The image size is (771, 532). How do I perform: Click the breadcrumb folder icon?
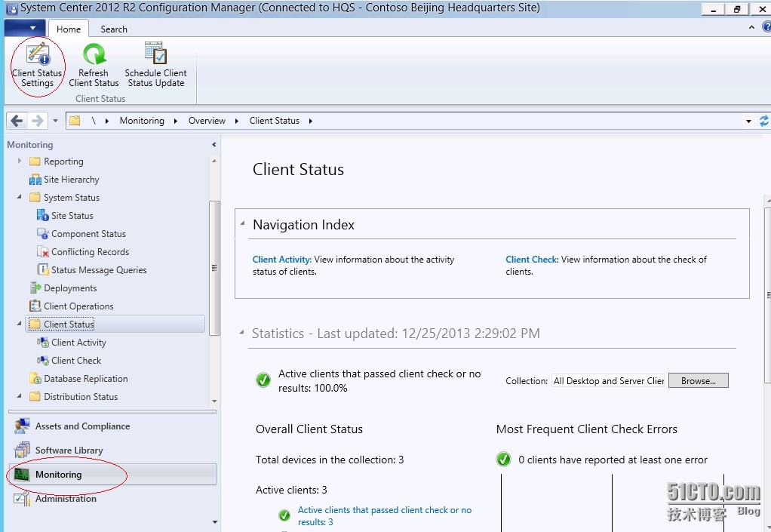pyautogui.click(x=75, y=121)
